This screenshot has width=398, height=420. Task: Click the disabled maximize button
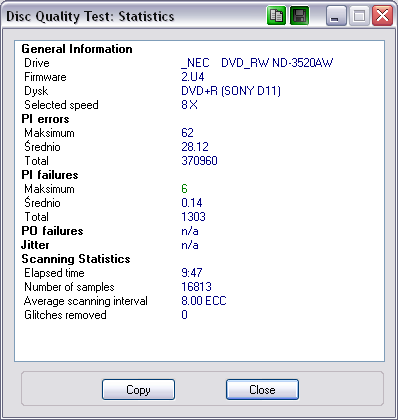point(359,16)
